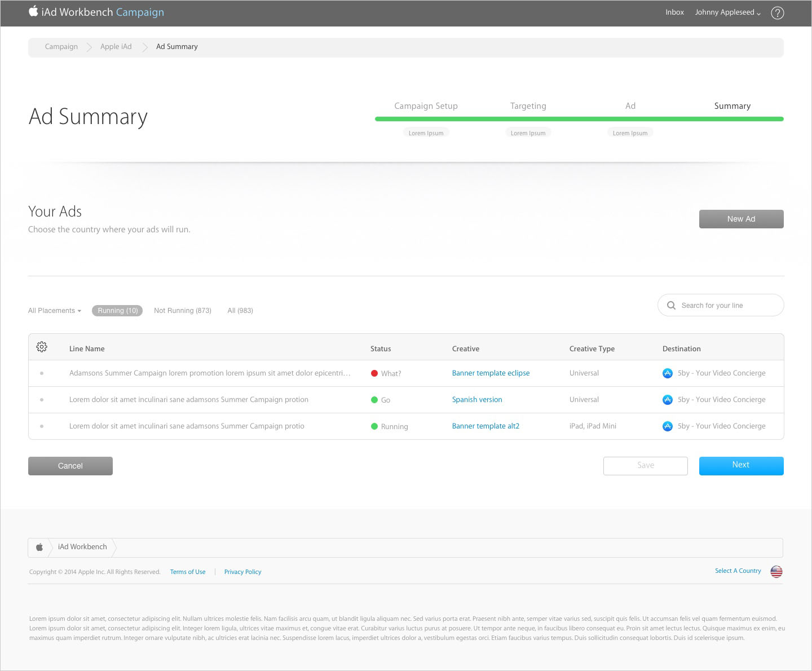Expand the All Placements dropdown
812x671 pixels.
click(55, 311)
